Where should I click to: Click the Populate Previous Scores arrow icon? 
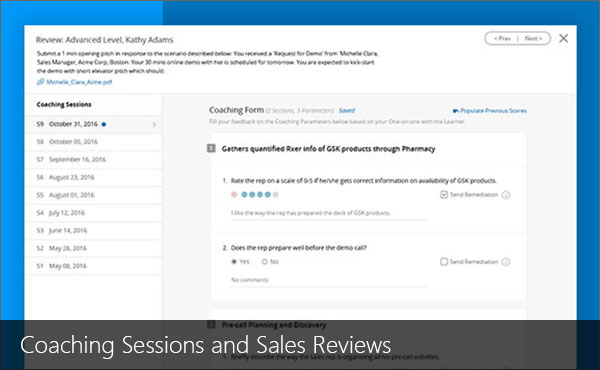pyautogui.click(x=455, y=111)
